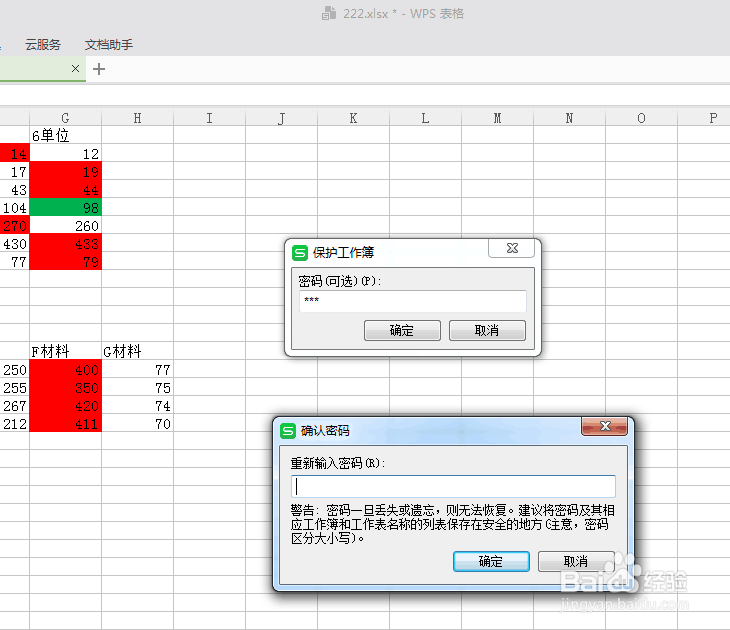Screen dimensions: 730x630
Task: Select the green cell with 98
Action: [x=65, y=207]
